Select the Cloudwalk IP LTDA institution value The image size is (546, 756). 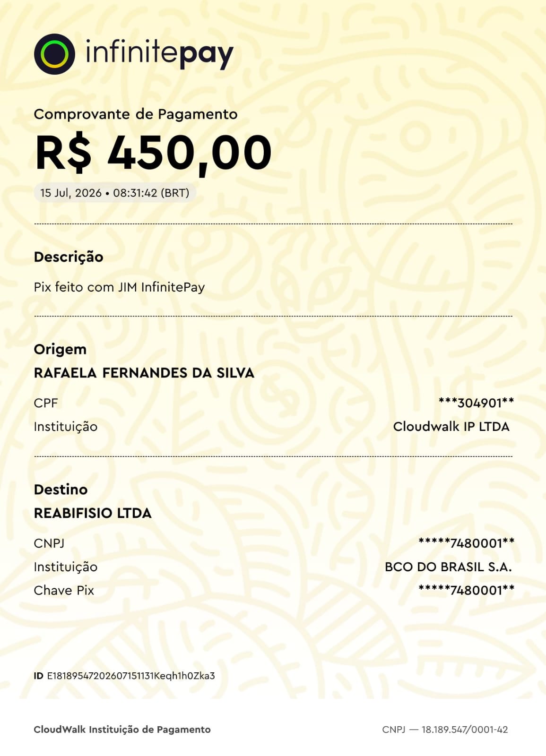[451, 427]
